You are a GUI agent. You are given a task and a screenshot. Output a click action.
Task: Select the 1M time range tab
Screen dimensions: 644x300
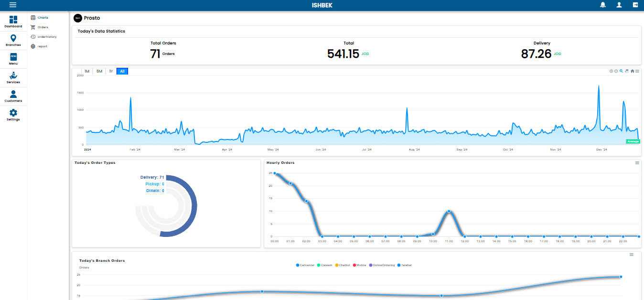coord(87,72)
